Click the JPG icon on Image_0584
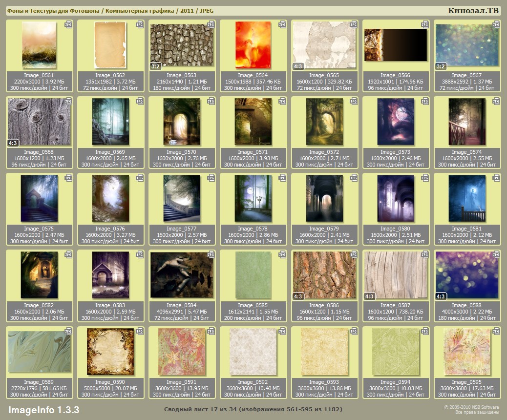 click(x=211, y=254)
